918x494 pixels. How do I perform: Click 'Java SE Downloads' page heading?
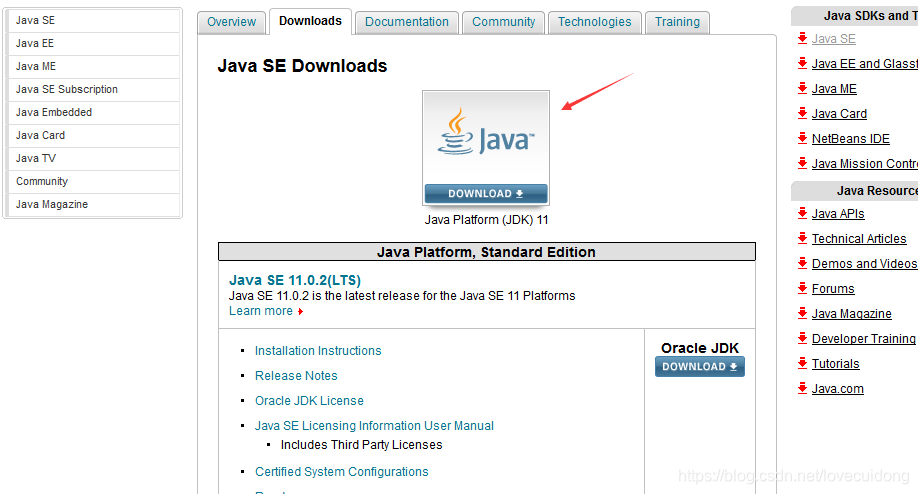pyautogui.click(x=302, y=66)
